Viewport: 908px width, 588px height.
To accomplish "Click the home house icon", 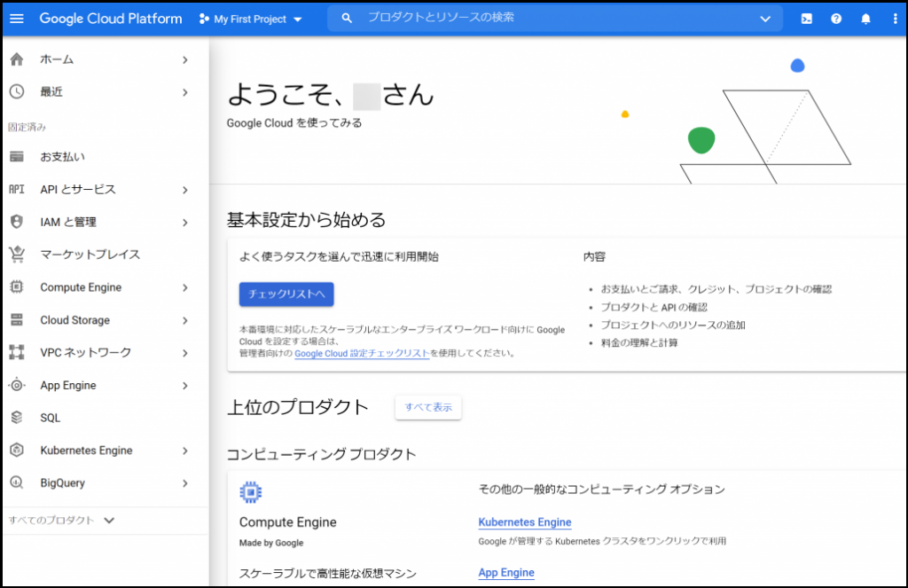I will pos(17,59).
